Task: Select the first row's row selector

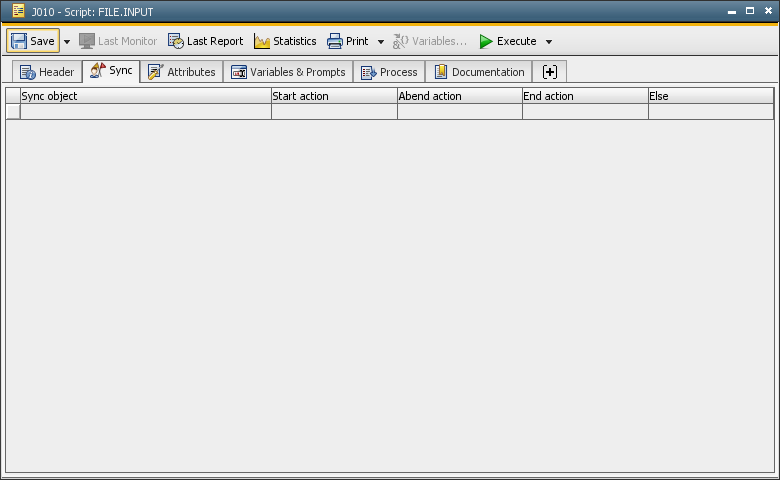Action: coord(13,112)
